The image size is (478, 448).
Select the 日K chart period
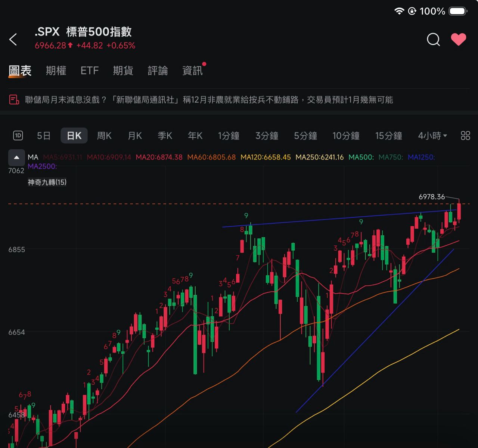(x=74, y=136)
